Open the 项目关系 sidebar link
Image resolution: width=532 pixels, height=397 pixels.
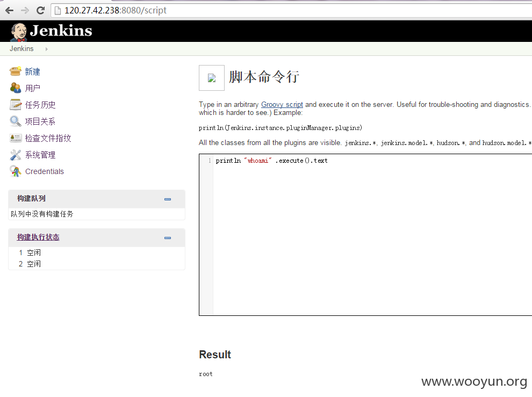tap(40, 121)
